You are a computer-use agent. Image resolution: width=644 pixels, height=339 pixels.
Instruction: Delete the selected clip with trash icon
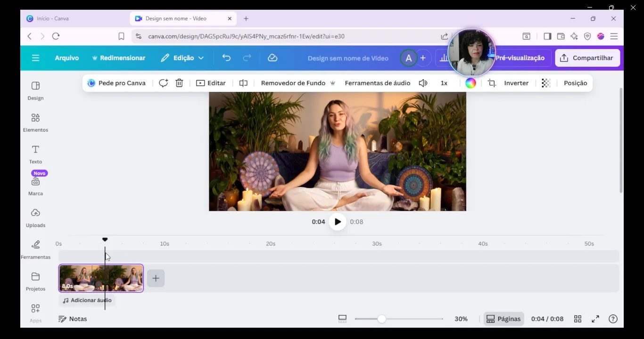[179, 83]
